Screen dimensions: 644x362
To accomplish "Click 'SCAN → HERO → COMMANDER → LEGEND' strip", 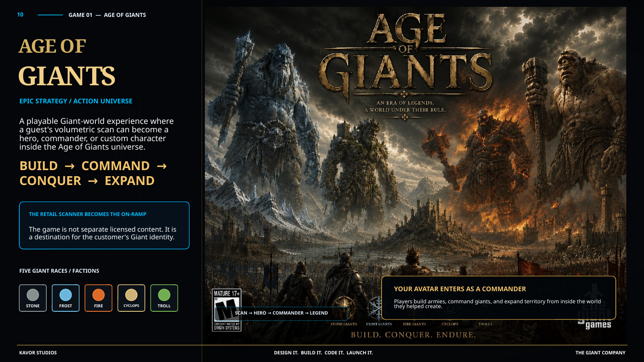I will click(281, 313).
